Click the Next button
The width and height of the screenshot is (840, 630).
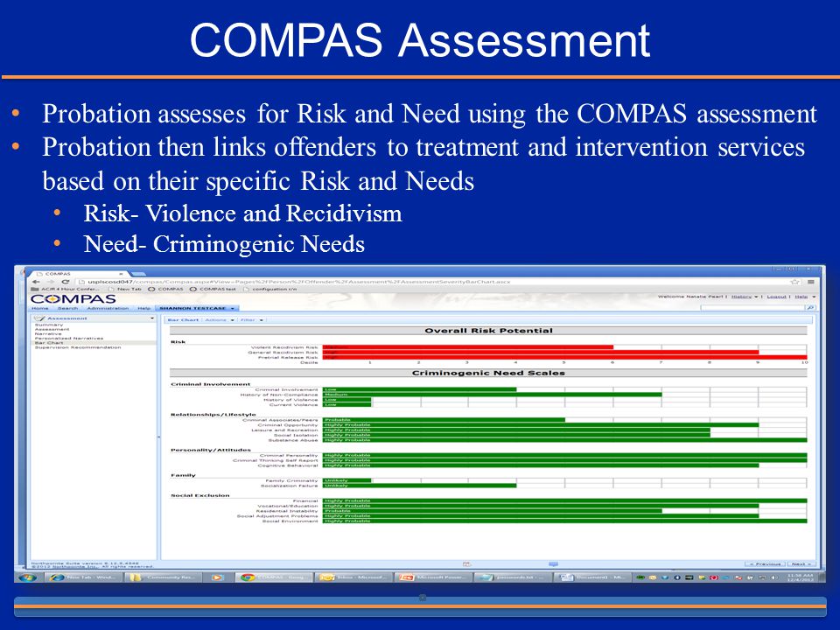[801, 564]
